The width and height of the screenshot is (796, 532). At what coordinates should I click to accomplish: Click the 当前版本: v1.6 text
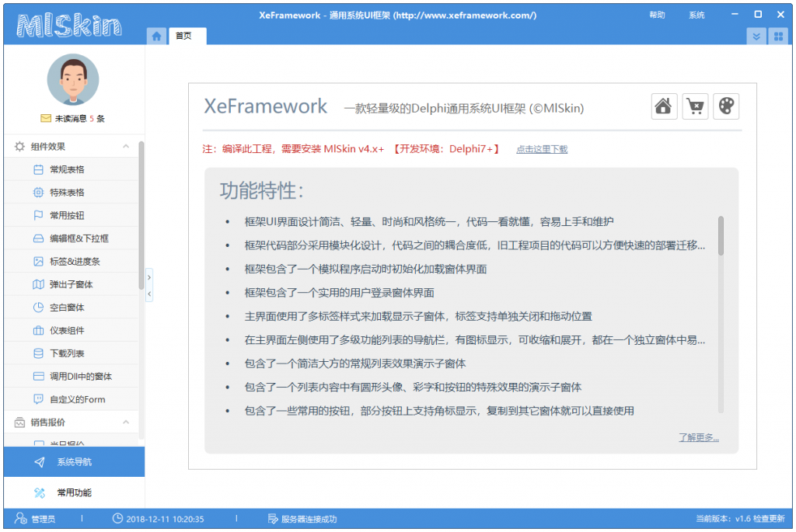click(723, 518)
